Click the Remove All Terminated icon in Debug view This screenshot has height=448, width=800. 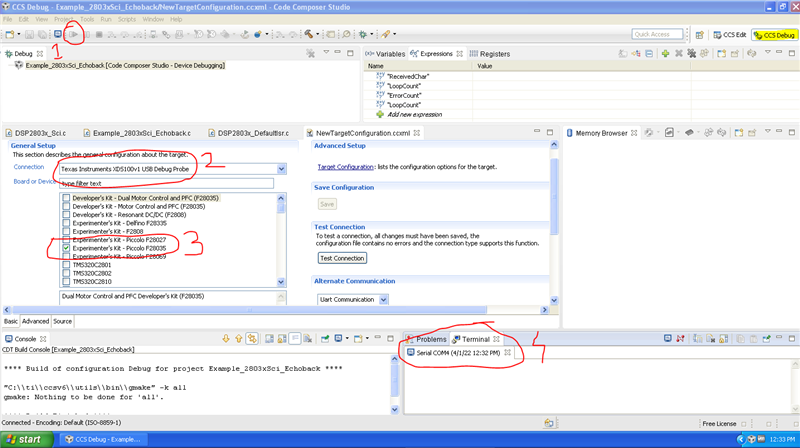(x=310, y=53)
